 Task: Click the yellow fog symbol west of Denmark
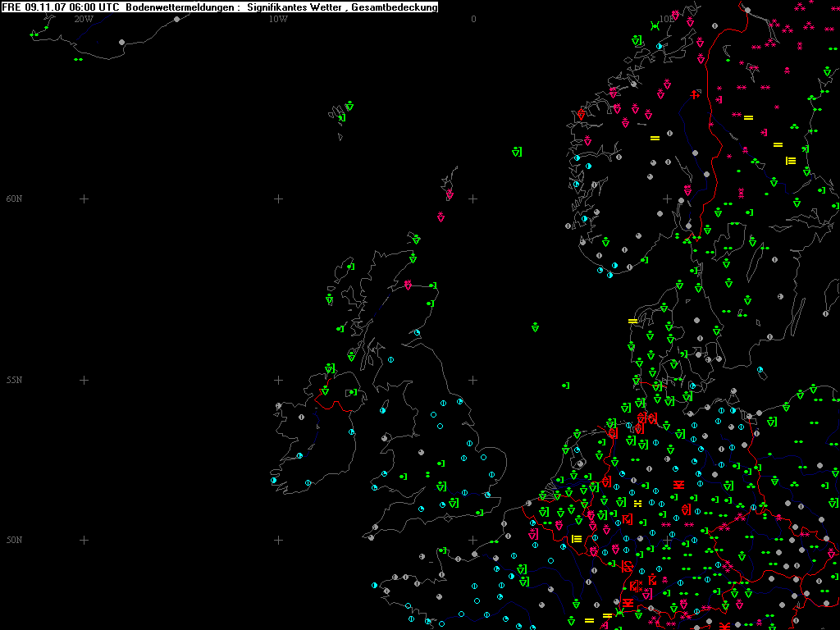click(x=632, y=320)
